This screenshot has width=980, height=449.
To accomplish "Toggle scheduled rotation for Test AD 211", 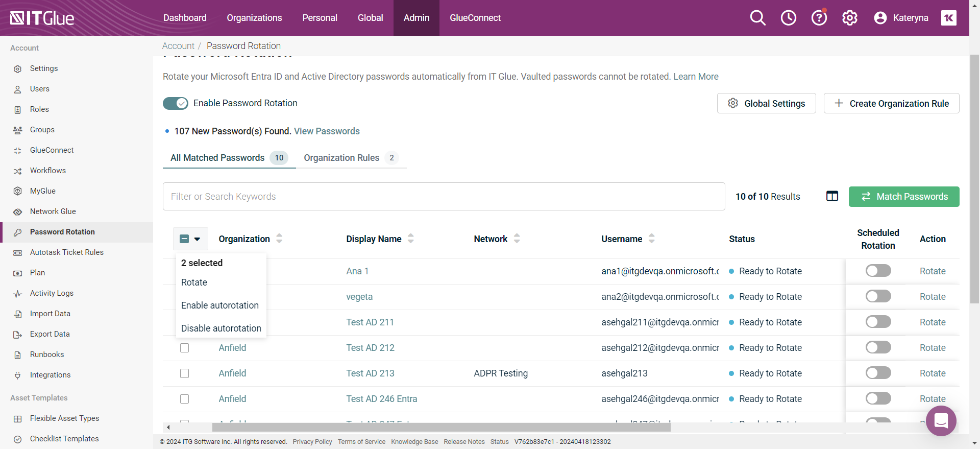I will [878, 322].
